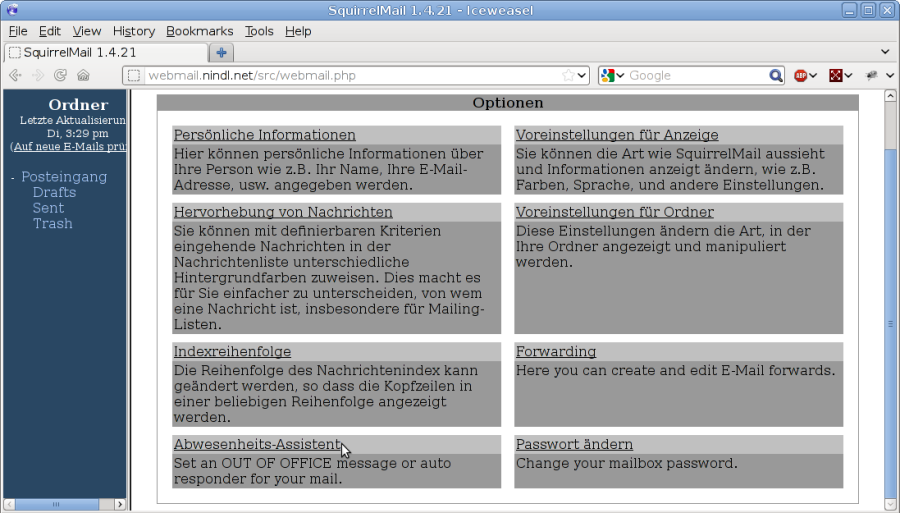Open Abwesenheits-Assistent settings
900x513 pixels.
tap(257, 445)
